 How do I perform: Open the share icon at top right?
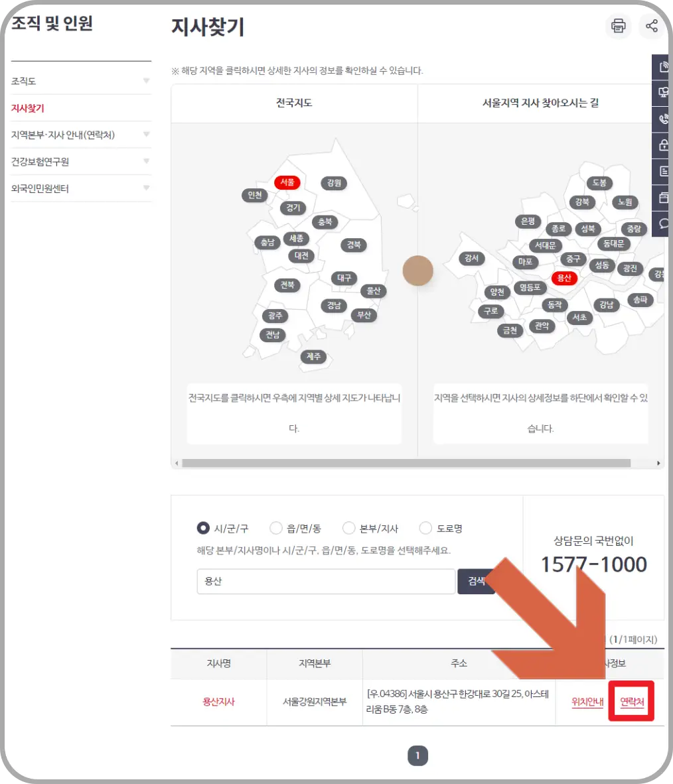[652, 27]
